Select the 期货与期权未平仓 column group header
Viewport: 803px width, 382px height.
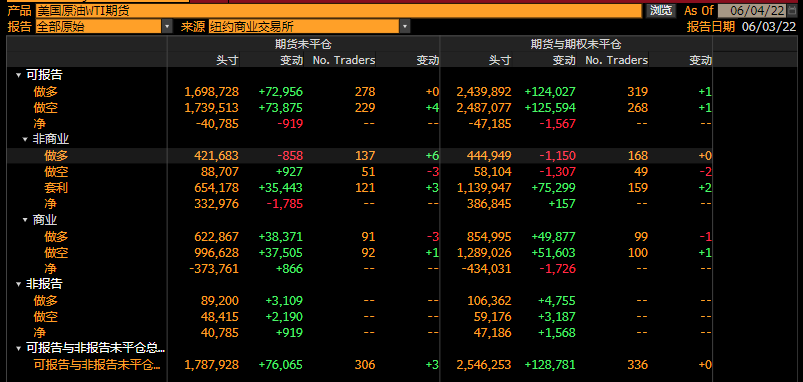[x=576, y=45]
